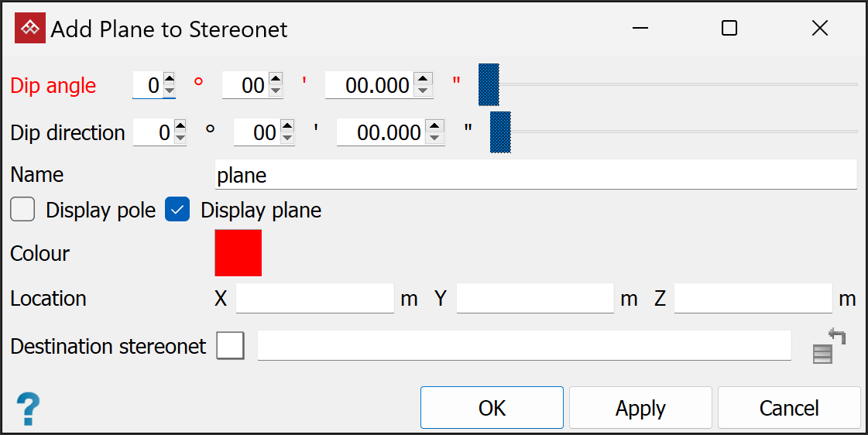Click the app logo in the title bar
This screenshot has height=435, width=868.
30,29
